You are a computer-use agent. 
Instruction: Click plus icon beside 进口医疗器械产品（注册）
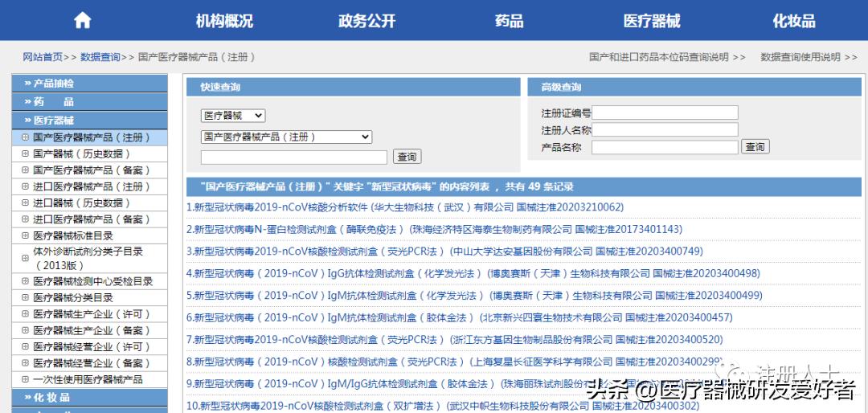(x=25, y=186)
